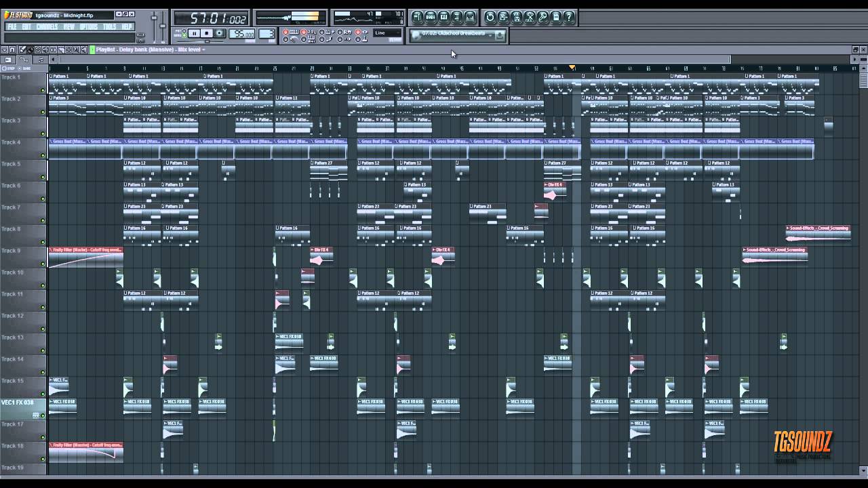Click the icon beside the saved file in toolbar
The width and height of the screenshot is (868, 488).
pos(516,17)
